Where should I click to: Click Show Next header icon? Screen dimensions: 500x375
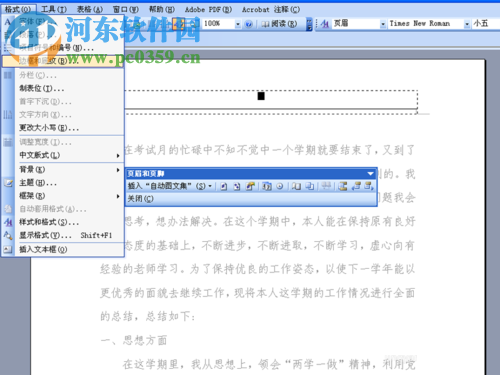369,186
